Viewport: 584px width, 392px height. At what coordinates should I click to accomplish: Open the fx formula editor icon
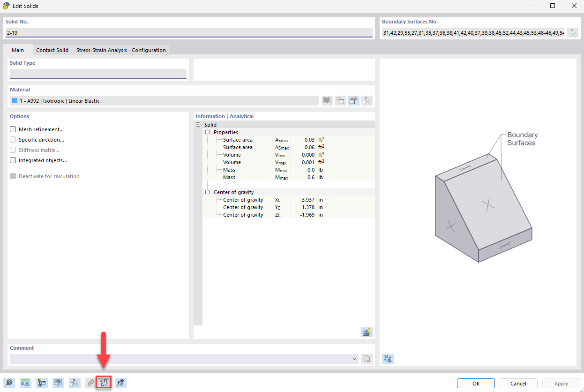(x=120, y=383)
